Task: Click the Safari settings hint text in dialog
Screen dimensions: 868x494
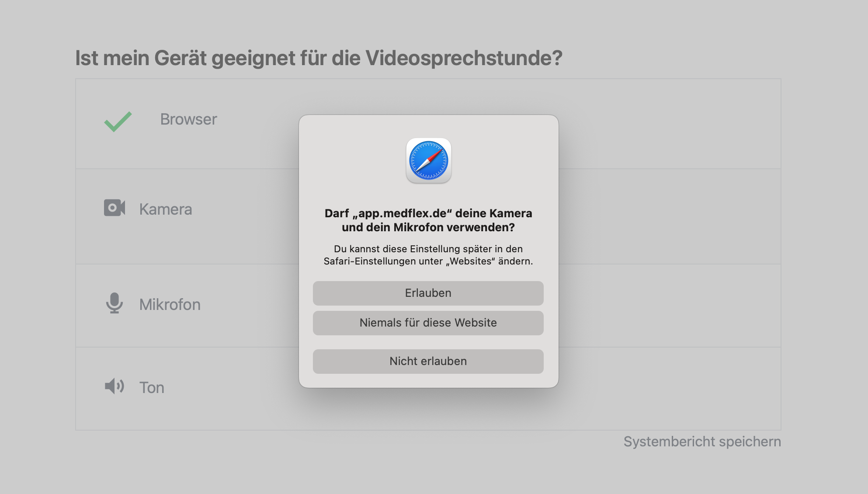Action: 428,256
